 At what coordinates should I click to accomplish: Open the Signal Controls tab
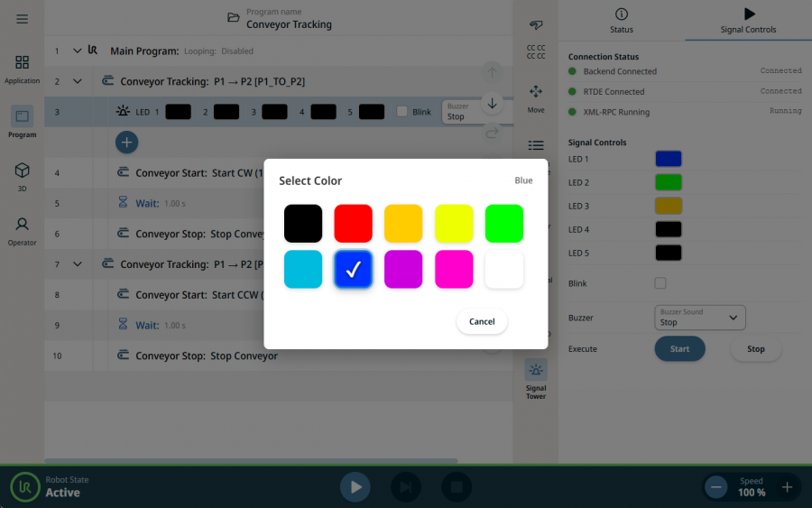tap(748, 21)
